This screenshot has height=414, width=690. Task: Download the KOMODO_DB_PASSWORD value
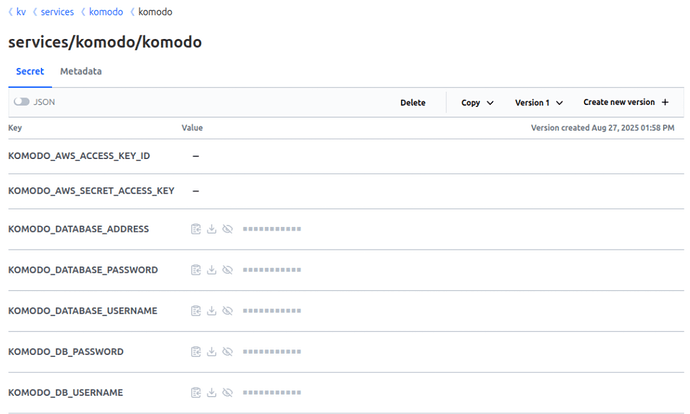coord(211,352)
